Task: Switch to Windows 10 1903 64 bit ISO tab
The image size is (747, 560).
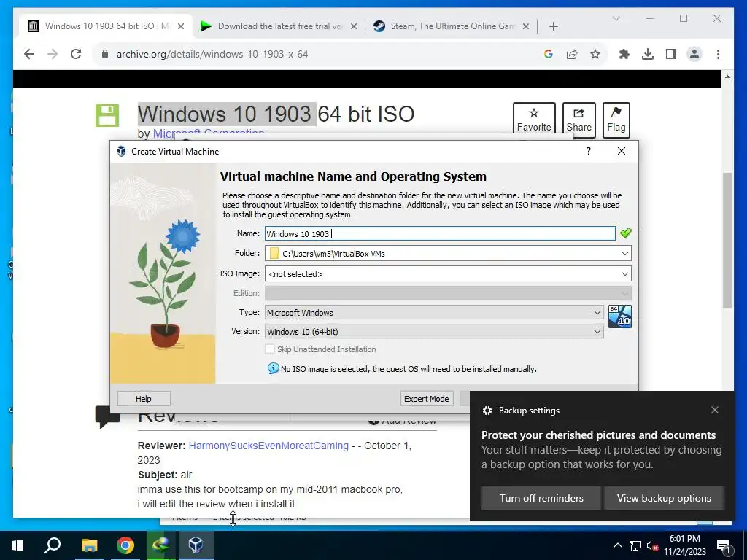Action: [x=106, y=26]
